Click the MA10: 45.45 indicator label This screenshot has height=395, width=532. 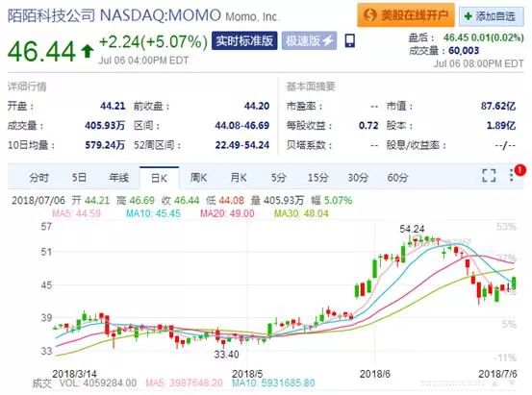(x=153, y=213)
